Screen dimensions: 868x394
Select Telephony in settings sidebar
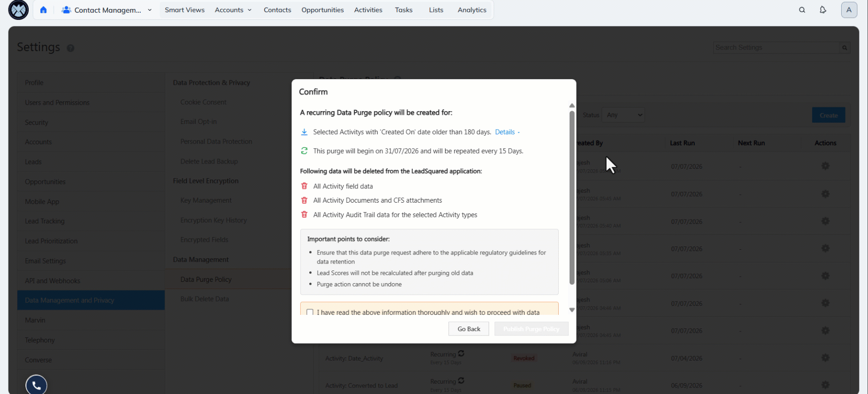coord(91,340)
